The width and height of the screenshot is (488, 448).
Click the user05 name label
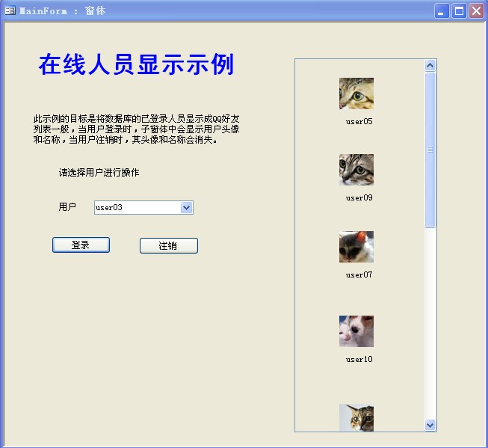[359, 121]
